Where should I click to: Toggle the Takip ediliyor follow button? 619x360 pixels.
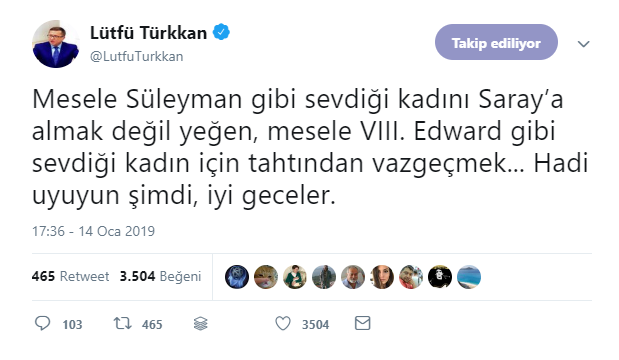pos(496,42)
